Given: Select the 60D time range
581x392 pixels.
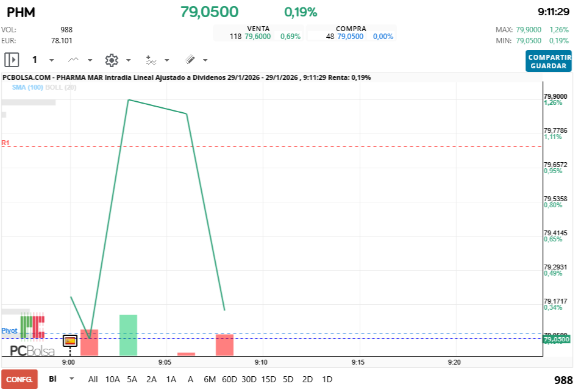Looking at the screenshot, I should [229, 379].
